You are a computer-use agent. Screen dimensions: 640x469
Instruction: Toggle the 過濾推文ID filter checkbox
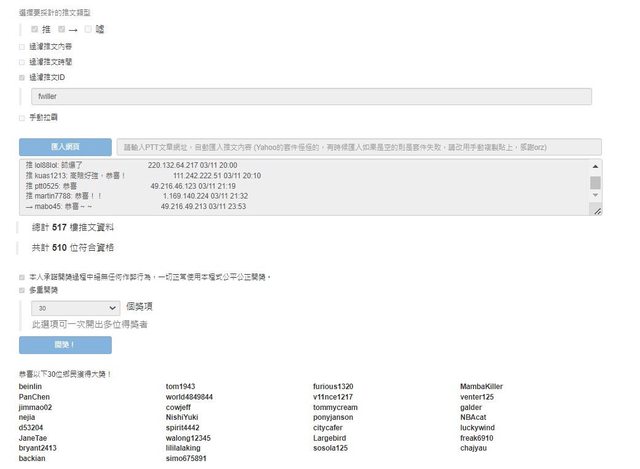(x=22, y=77)
